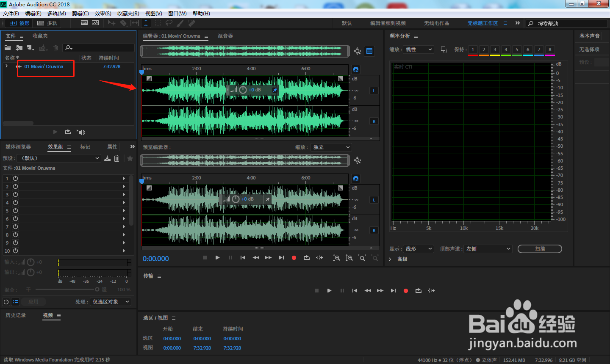Viewport: 610px width, 364px height.
Task: Click Files panel search field
Action: [98, 48]
